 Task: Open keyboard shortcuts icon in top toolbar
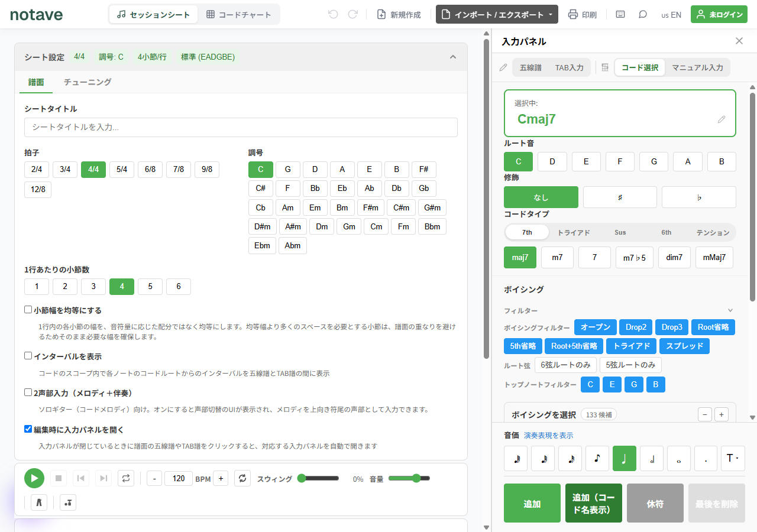coord(620,15)
